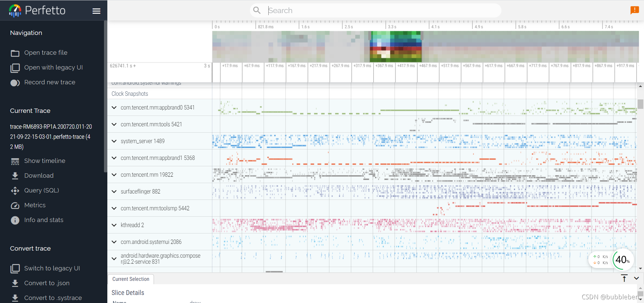Click the Record new trace icon
The height and width of the screenshot is (303, 644).
15,83
